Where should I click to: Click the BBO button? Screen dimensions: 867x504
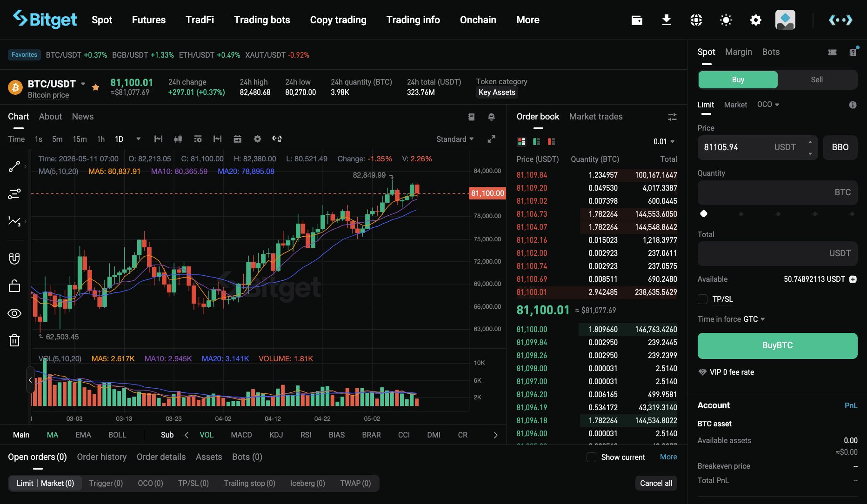click(x=840, y=147)
